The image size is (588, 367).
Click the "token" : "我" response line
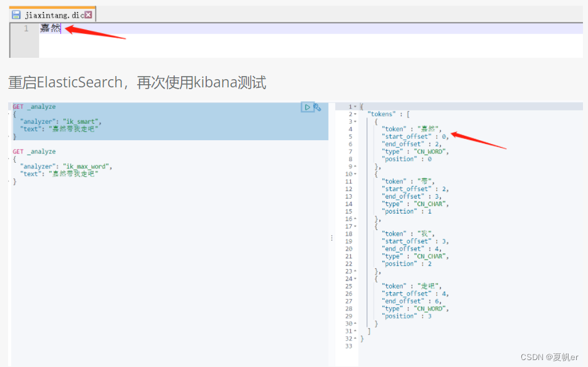(408, 234)
